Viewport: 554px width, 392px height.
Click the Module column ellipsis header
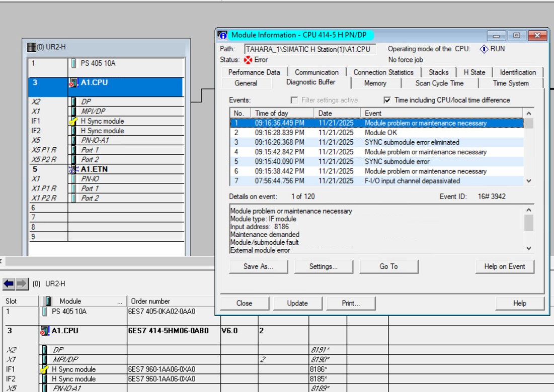(x=119, y=302)
